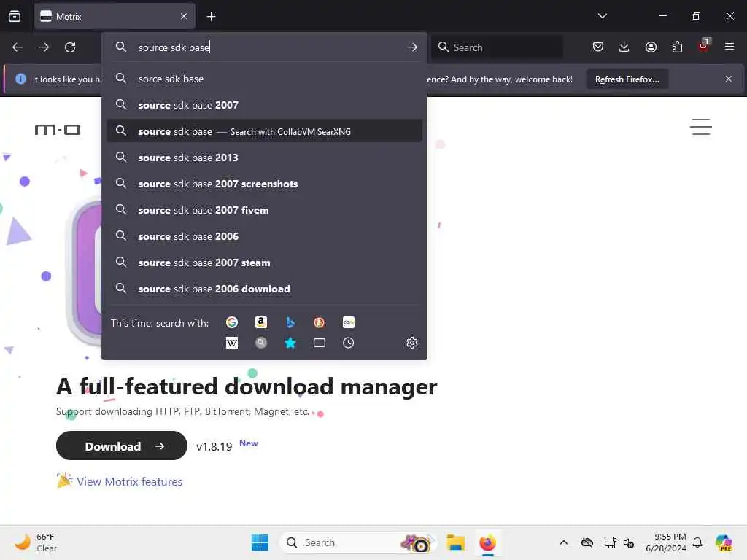Choose suggestion "source sdk base 2013"

264,157
